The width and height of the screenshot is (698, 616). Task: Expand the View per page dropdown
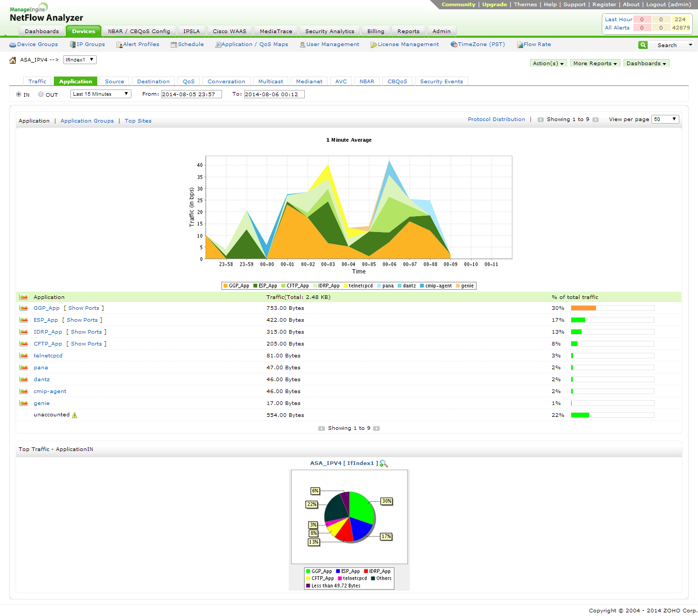point(665,119)
